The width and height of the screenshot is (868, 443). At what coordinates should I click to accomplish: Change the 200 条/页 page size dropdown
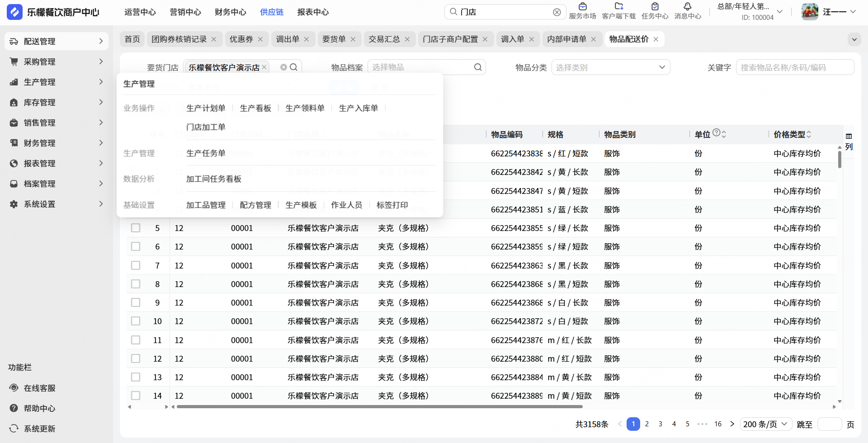click(x=765, y=424)
